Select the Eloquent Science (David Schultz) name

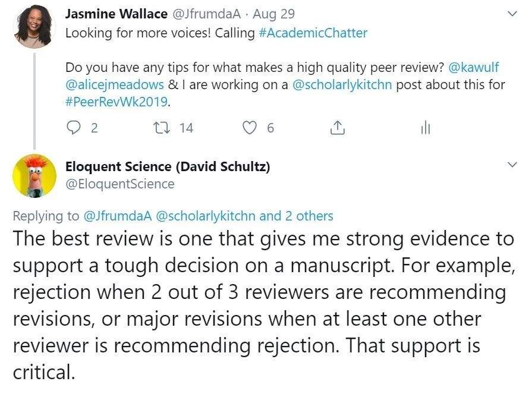point(167,167)
